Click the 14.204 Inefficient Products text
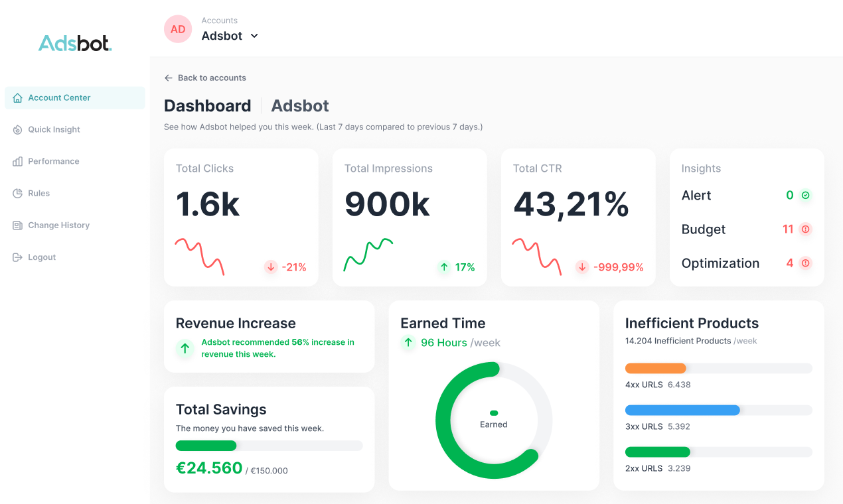This screenshot has height=504, width=843. [691, 341]
